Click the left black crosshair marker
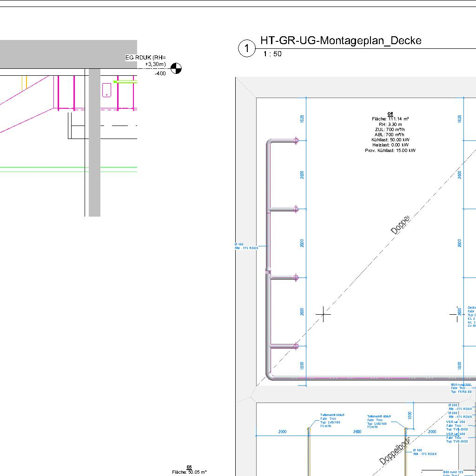Screen dimensions: 476x476 (x=323, y=315)
